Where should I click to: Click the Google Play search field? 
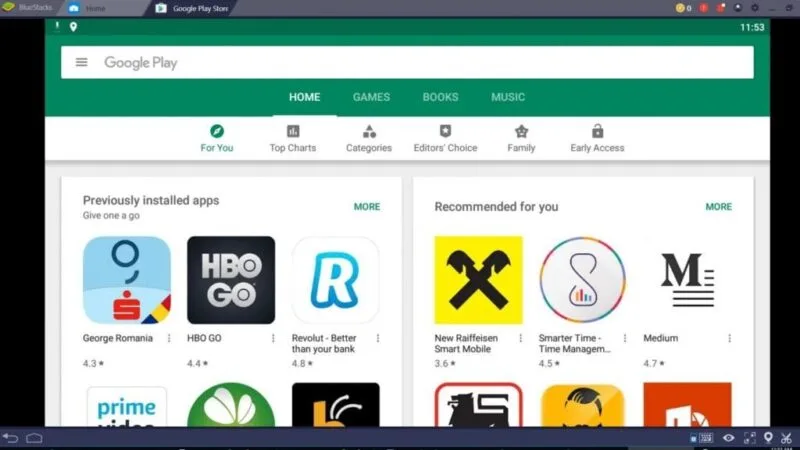[407, 62]
